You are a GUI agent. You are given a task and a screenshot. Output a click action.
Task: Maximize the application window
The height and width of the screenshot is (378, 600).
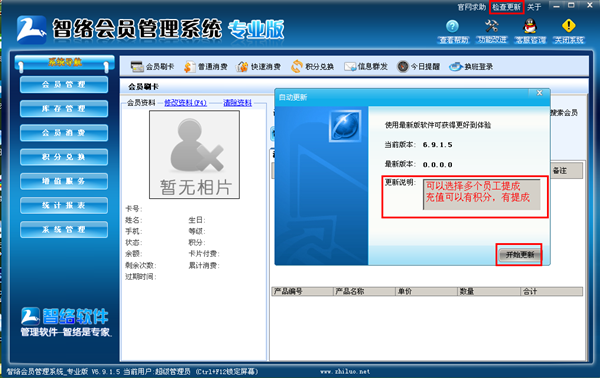point(571,6)
